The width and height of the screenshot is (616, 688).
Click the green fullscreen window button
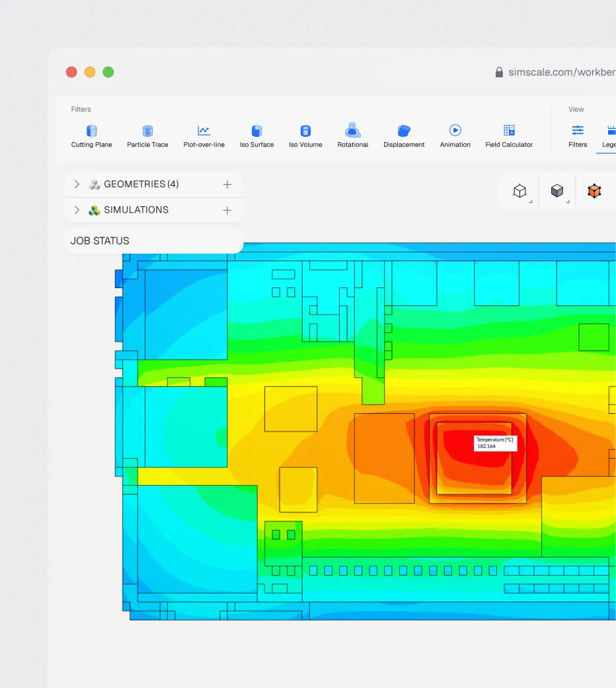pyautogui.click(x=108, y=72)
